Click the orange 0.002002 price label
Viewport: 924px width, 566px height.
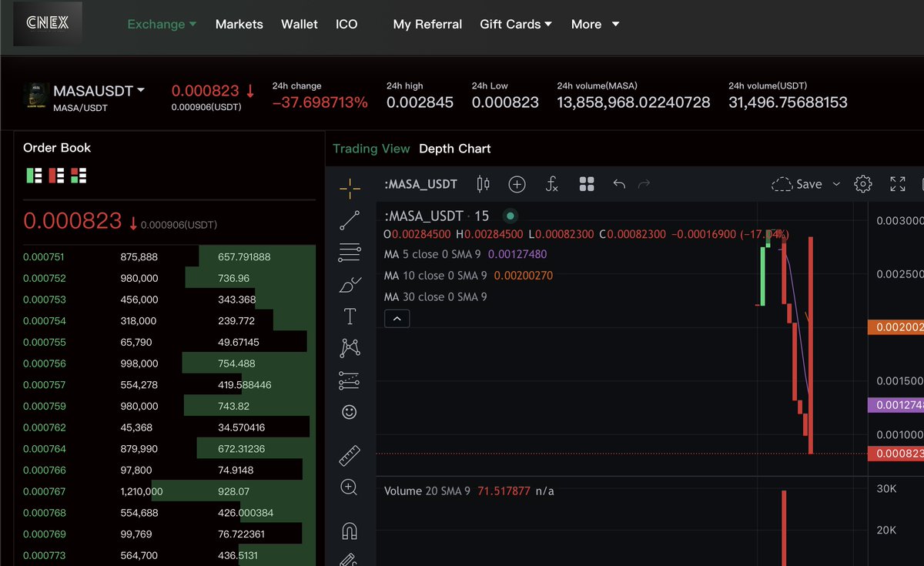click(896, 327)
